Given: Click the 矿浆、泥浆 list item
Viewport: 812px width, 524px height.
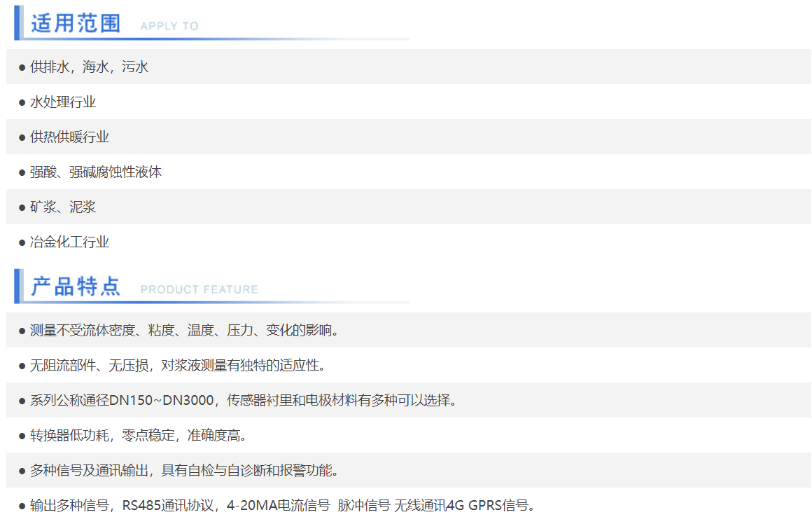Looking at the screenshot, I should coord(63,207).
